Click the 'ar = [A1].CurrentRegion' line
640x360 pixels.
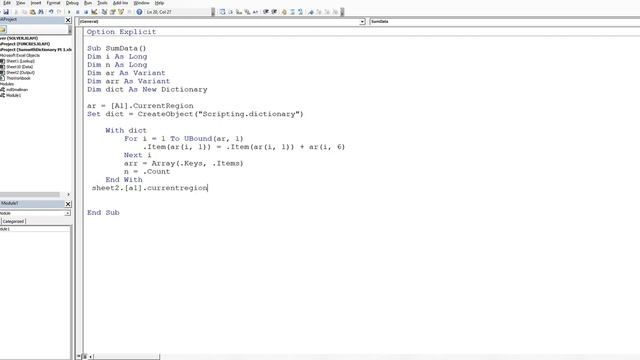pyautogui.click(x=140, y=106)
